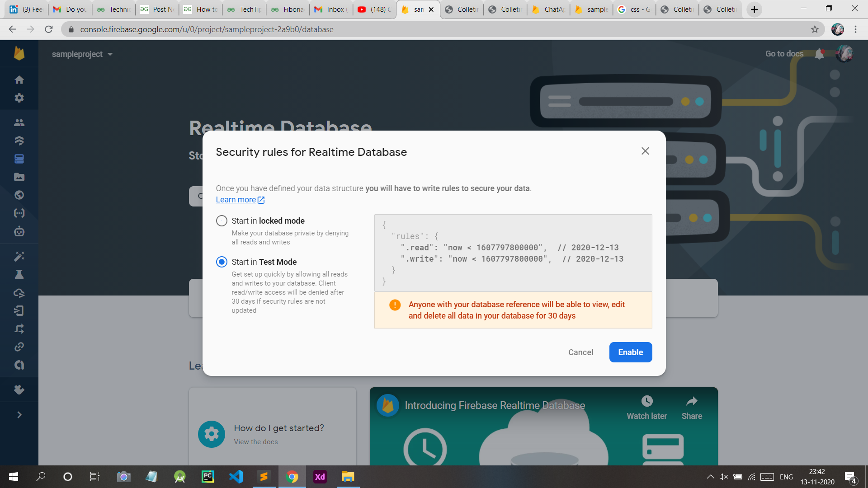Open project settings gear icon

[19, 98]
